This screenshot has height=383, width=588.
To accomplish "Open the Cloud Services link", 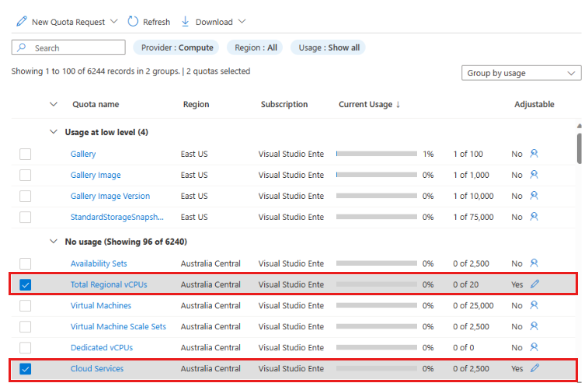I will 97,368.
